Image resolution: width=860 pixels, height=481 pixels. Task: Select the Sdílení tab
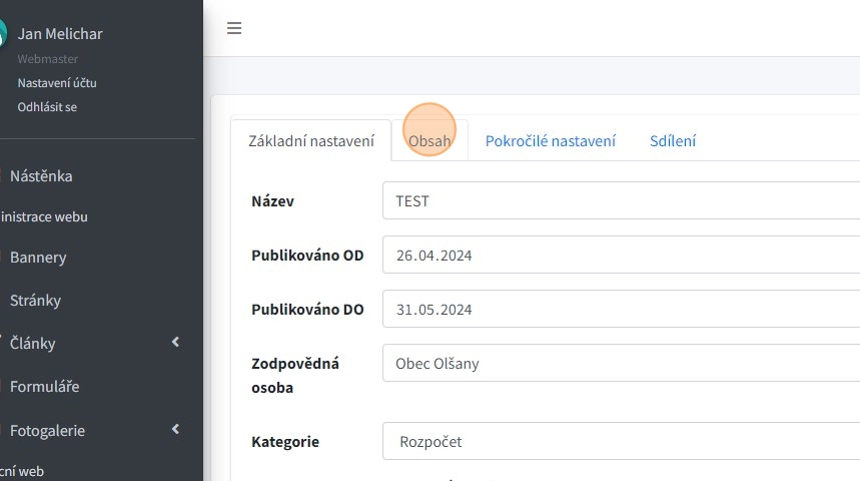click(672, 141)
